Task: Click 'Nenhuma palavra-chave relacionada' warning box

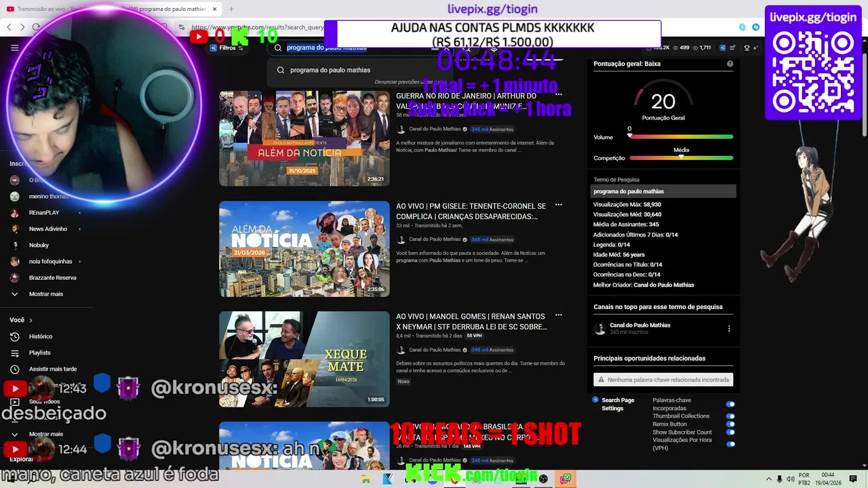Action: coord(663,380)
